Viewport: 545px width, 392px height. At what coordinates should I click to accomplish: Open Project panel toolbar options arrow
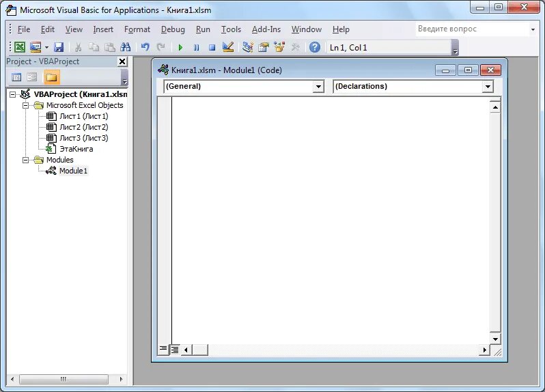125,77
